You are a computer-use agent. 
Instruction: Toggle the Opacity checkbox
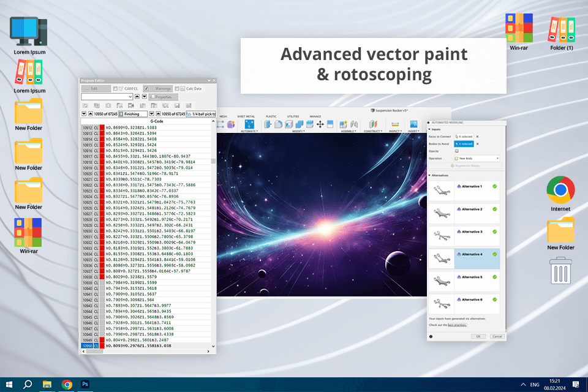pyautogui.click(x=457, y=151)
